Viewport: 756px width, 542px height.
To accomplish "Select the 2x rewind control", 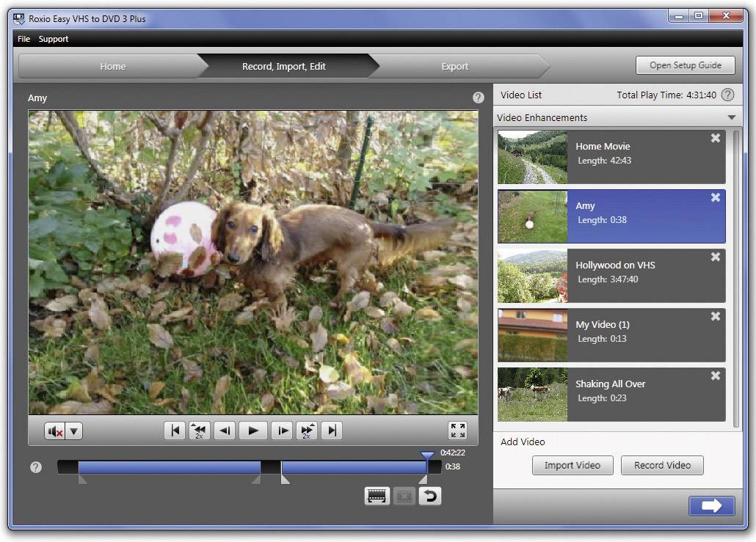I will [x=198, y=431].
